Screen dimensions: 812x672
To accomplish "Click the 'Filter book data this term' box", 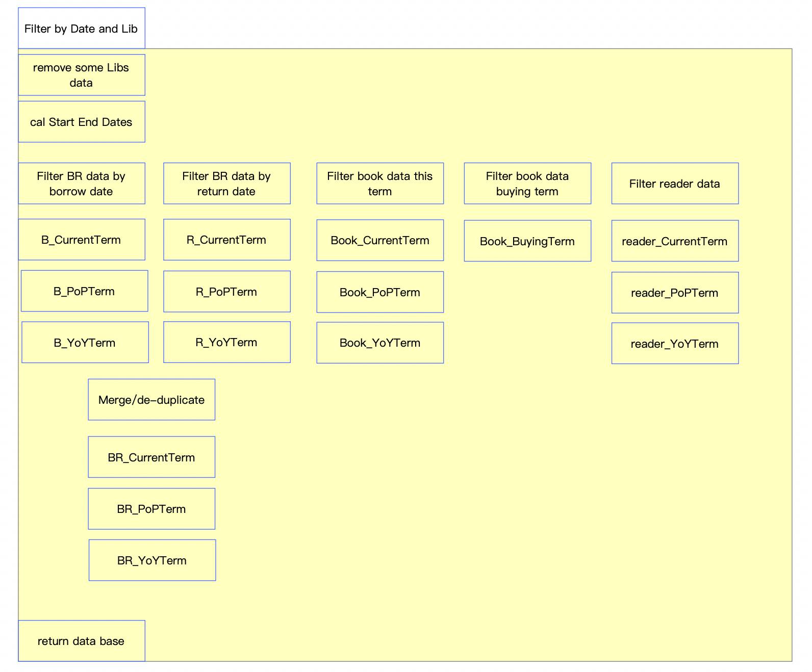I will tap(380, 184).
